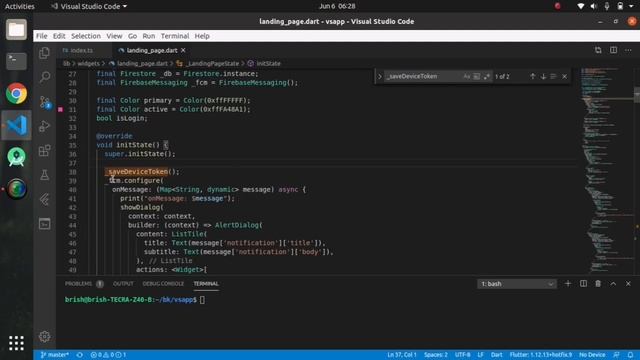Open the Help menu
This screenshot has width=640, height=360.
[202, 36]
